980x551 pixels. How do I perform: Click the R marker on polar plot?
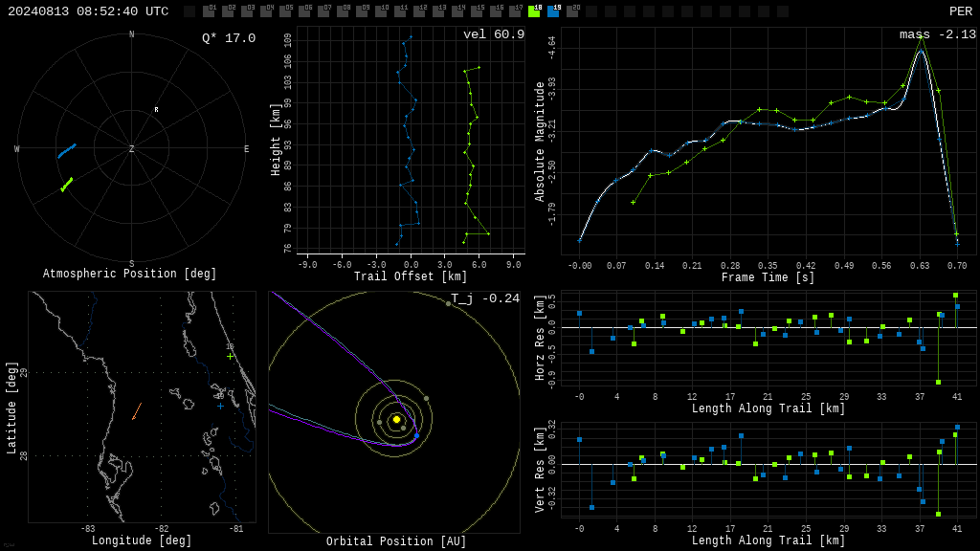[x=156, y=110]
